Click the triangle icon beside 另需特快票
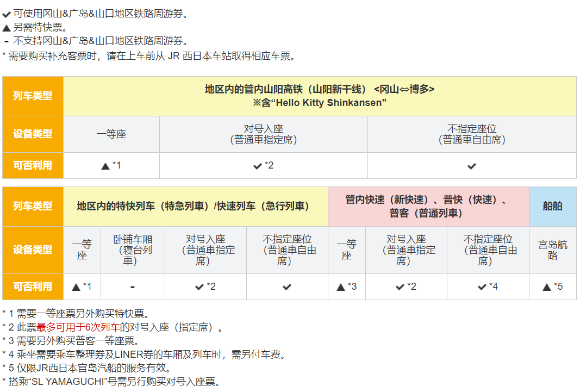 point(7,28)
